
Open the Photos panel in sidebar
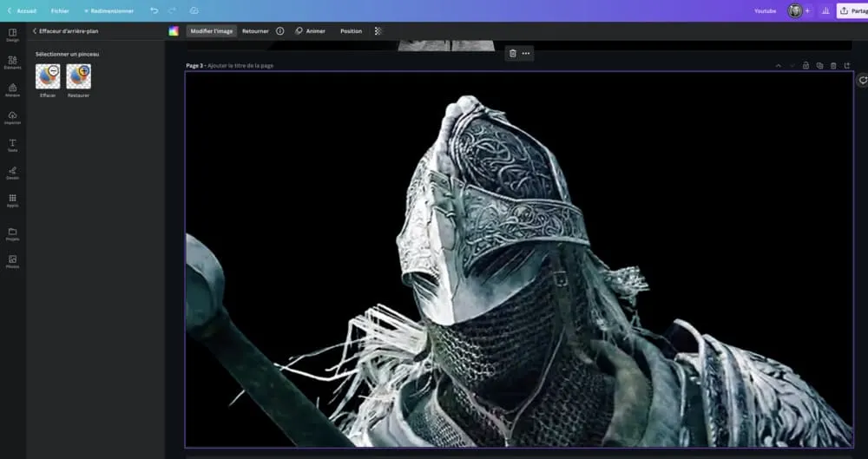pyautogui.click(x=12, y=262)
